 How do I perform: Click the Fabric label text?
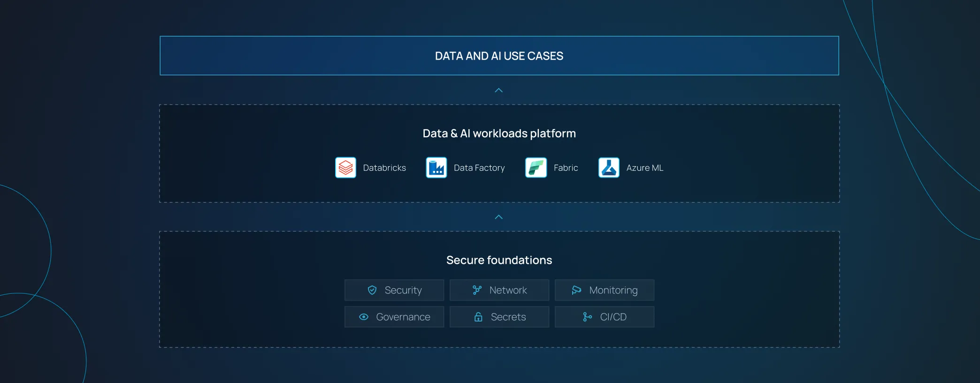coord(566,168)
